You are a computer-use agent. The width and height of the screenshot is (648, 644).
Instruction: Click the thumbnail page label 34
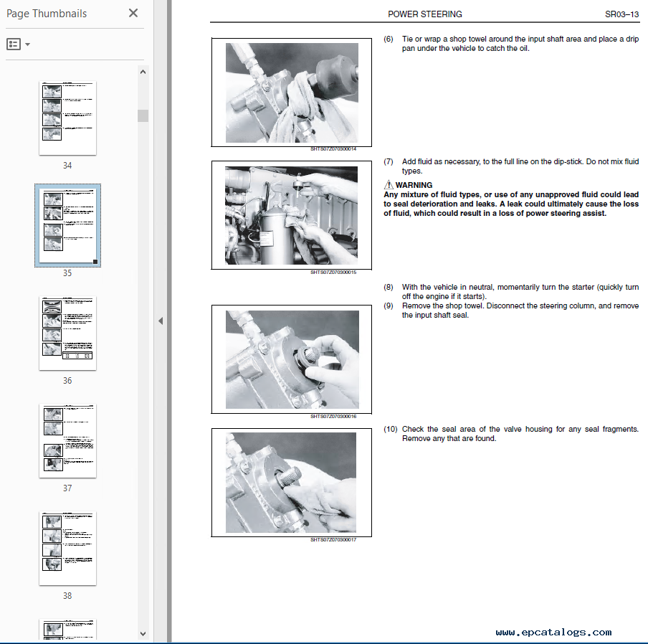(x=67, y=166)
